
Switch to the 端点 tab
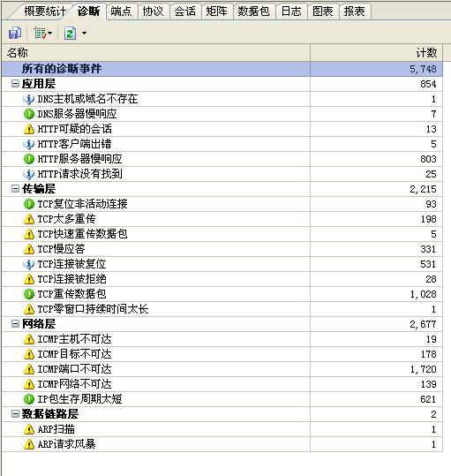click(x=121, y=11)
